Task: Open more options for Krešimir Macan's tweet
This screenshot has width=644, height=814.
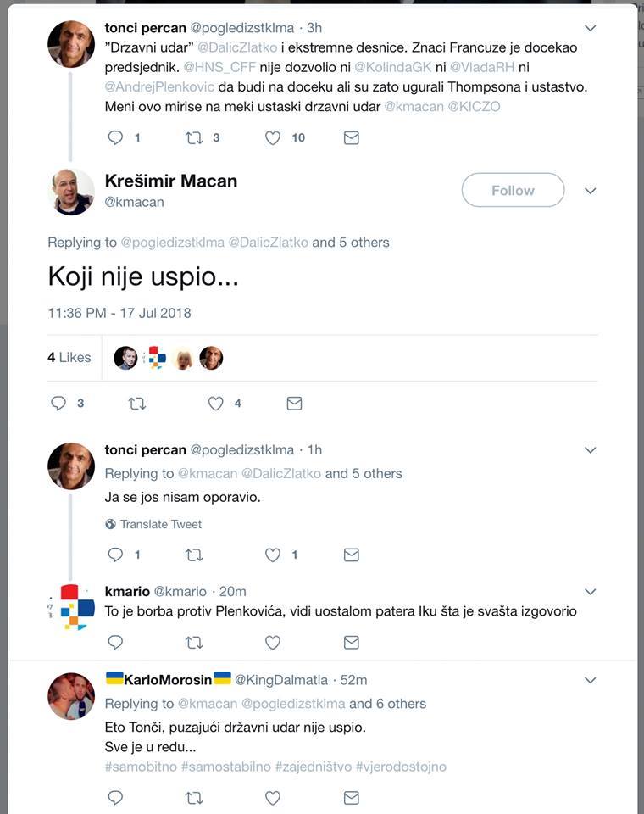Action: [591, 191]
